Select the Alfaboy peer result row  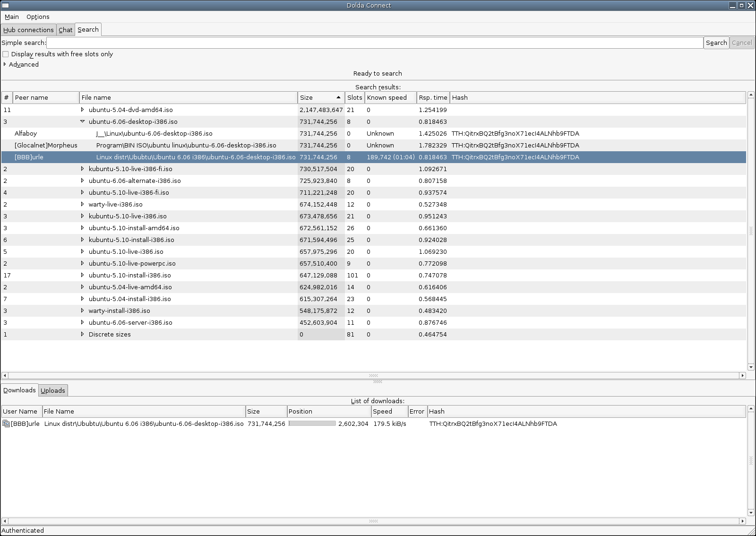373,133
